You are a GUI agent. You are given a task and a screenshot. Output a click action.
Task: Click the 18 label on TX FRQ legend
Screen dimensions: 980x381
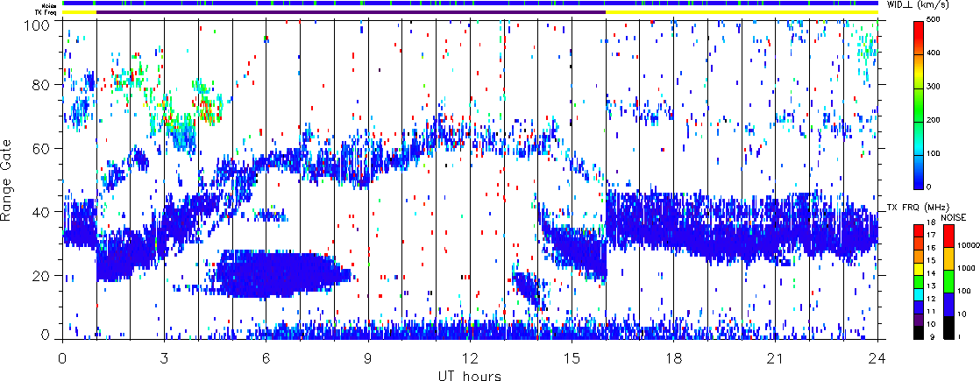pyautogui.click(x=931, y=223)
